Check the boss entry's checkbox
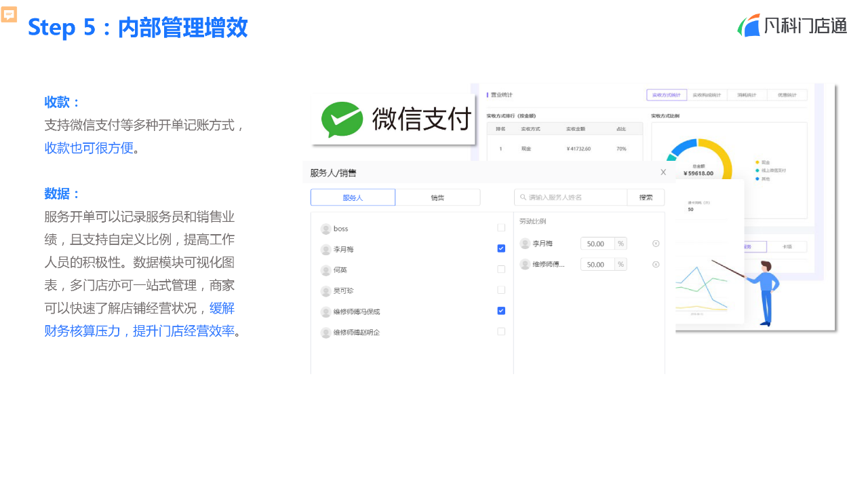 tap(501, 228)
